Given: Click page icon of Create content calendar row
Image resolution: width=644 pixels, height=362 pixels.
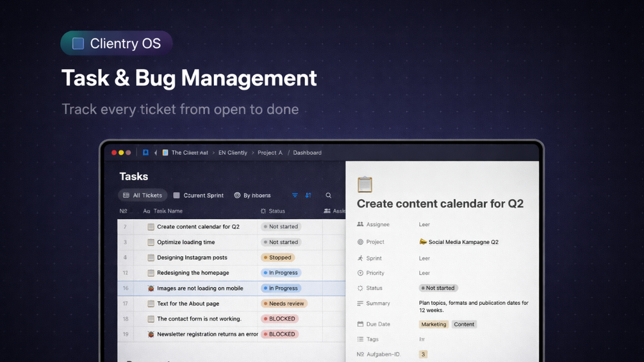Looking at the screenshot, I should coord(151,227).
